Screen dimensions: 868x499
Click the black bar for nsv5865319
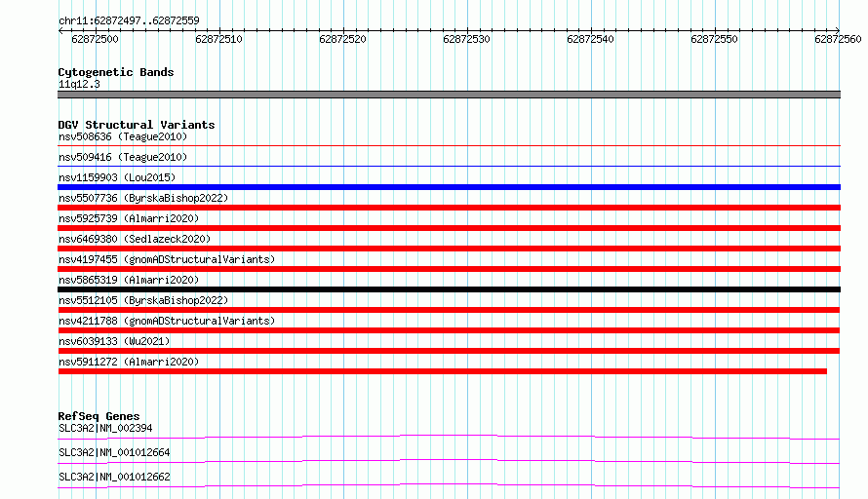(x=449, y=289)
